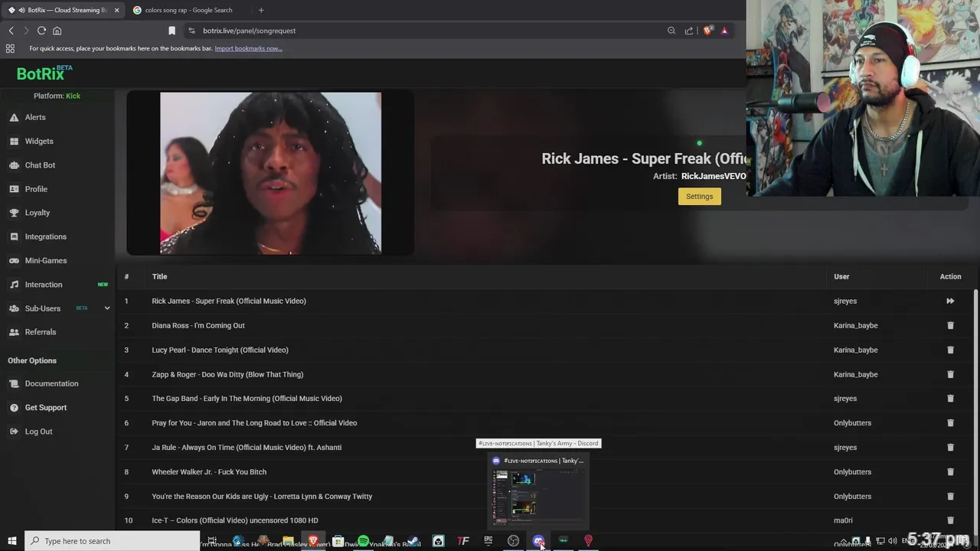This screenshot has width=980, height=551.
Task: Open Discord live-notifications preview thumbnail
Action: (539, 490)
